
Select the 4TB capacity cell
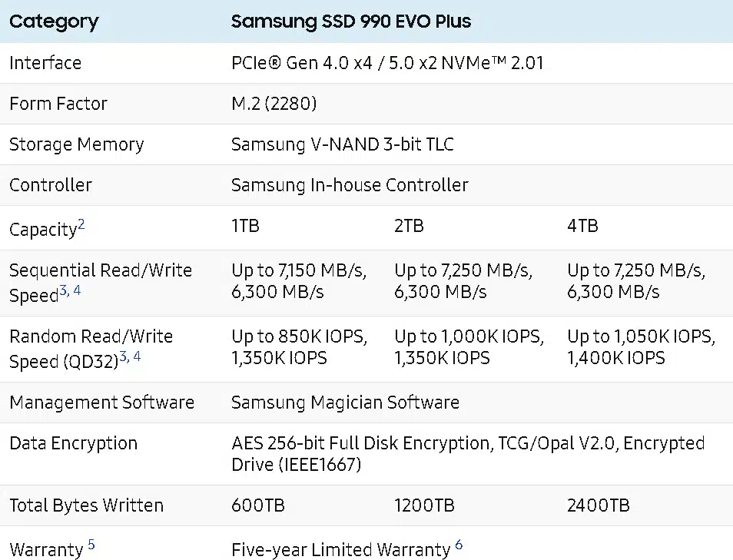click(x=582, y=226)
